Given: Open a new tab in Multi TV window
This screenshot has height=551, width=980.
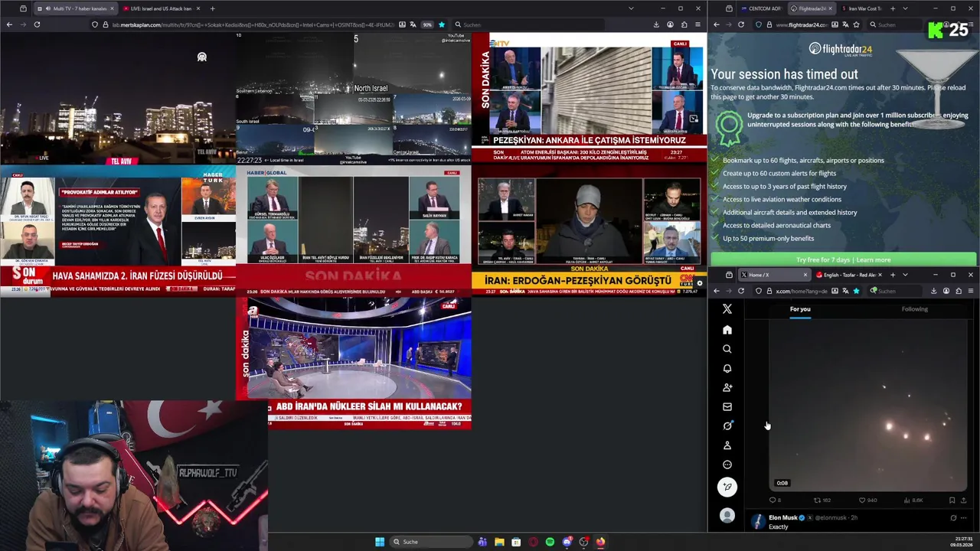Looking at the screenshot, I should tap(212, 8).
